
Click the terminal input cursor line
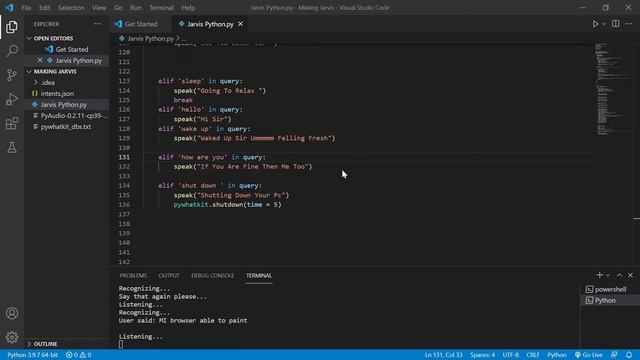(121, 344)
